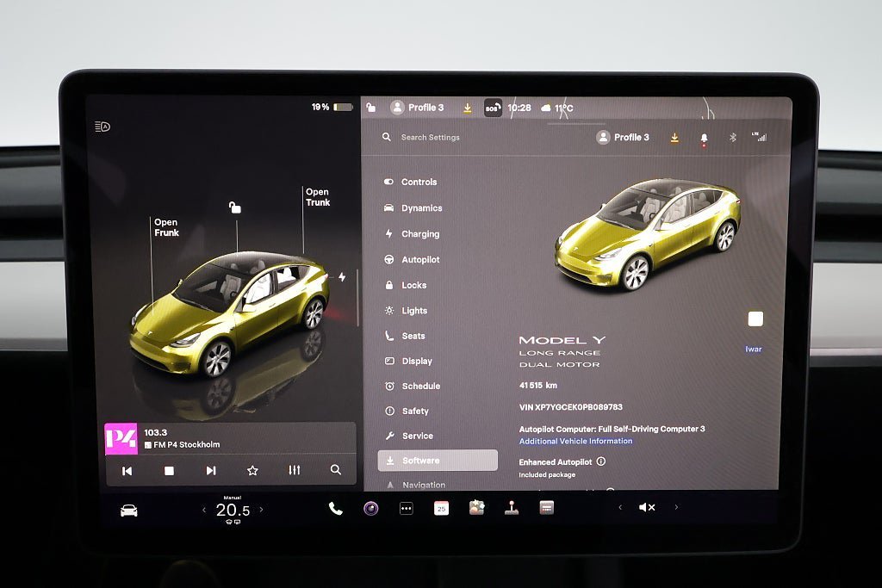Screen dimensions: 882x588
Task: Tap the Bluetooth icon in settings header
Action: (733, 137)
